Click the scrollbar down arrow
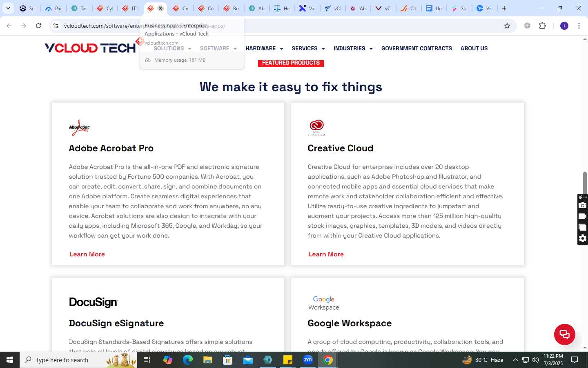 (585, 348)
